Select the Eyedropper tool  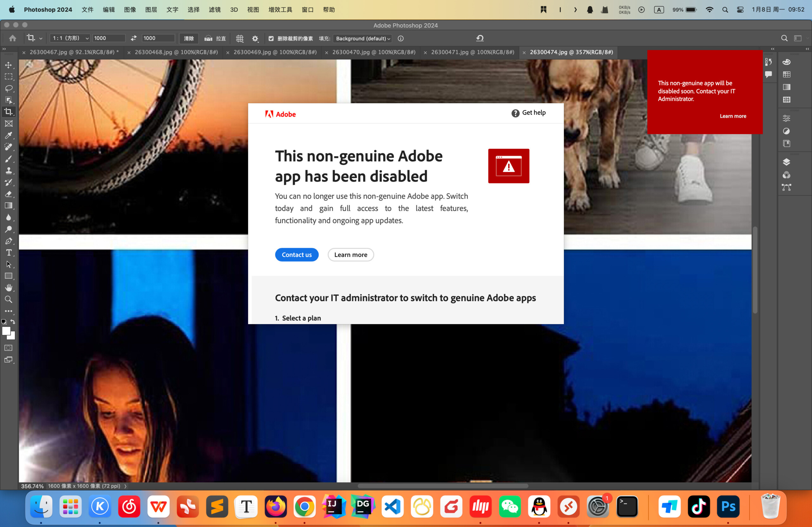[x=9, y=135]
